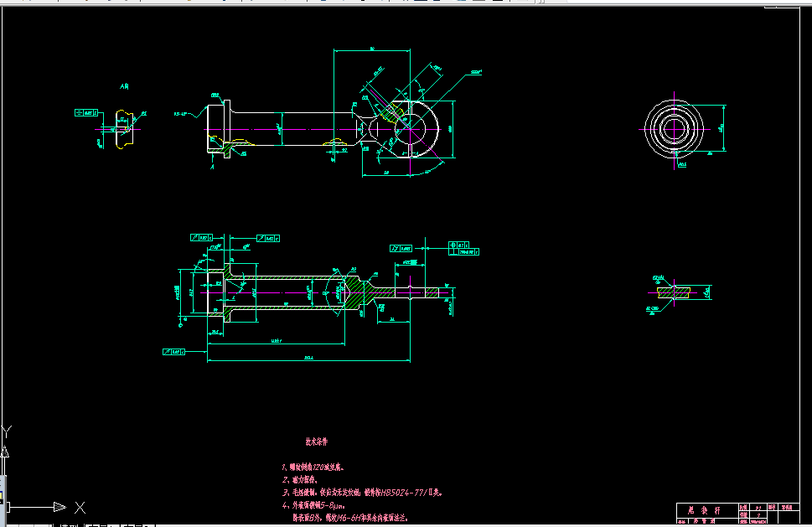The width and height of the screenshot is (812, 527).
Task: Select note 4 mentioning 5-8μm
Action: tap(313, 505)
